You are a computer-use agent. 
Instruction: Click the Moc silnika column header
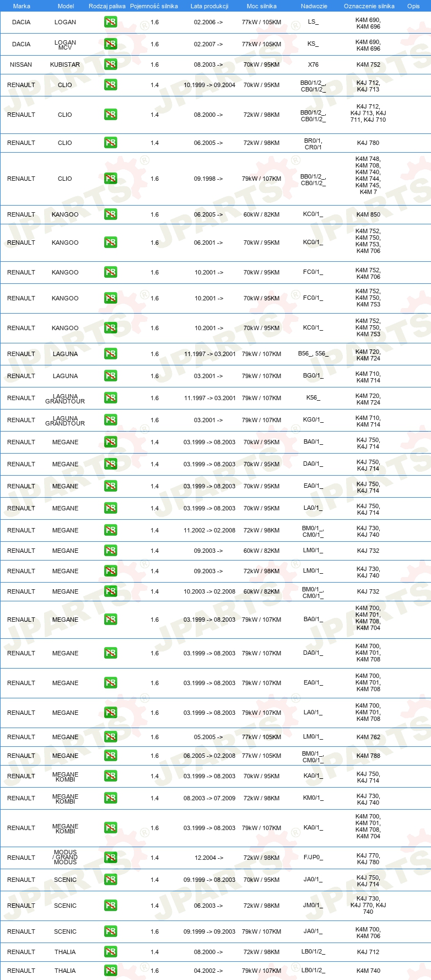click(x=262, y=6)
